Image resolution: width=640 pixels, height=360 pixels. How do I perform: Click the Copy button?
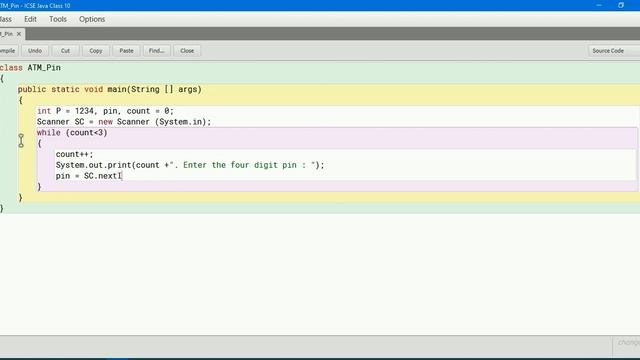pyautogui.click(x=96, y=51)
